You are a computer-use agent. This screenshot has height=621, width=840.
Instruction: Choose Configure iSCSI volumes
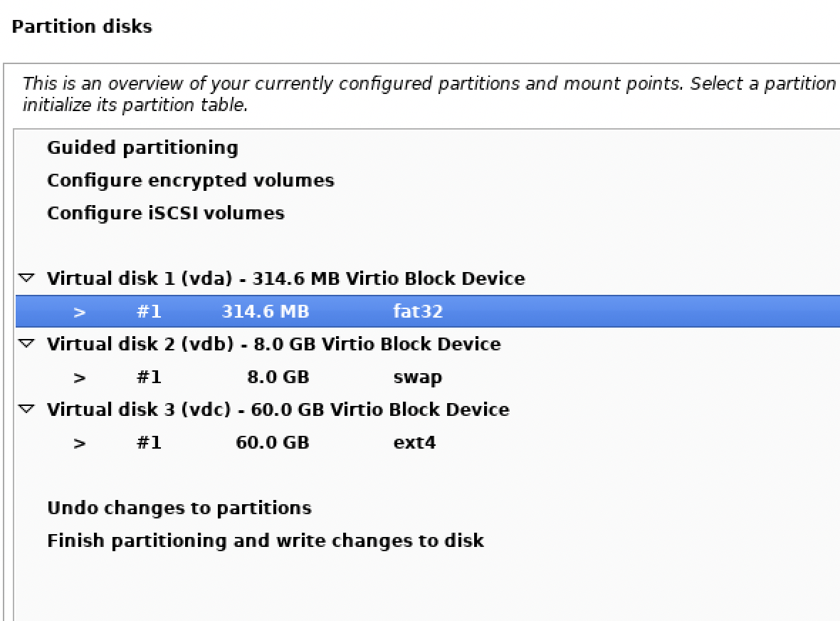tap(165, 214)
